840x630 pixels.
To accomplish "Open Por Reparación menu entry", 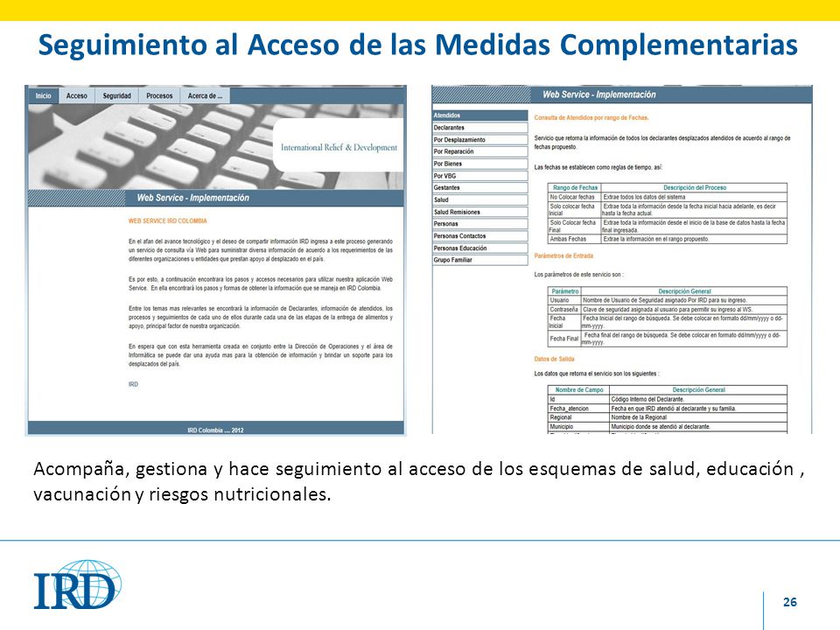I will coord(480,151).
